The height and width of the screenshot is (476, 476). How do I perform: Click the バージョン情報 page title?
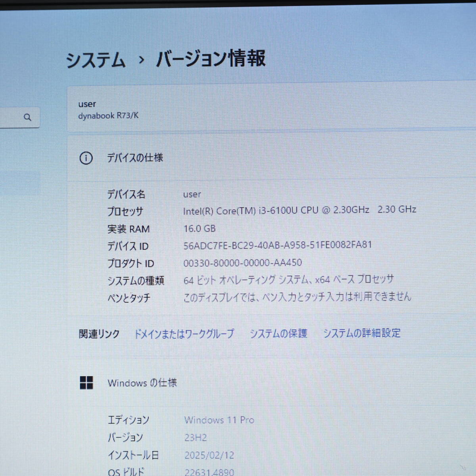point(211,59)
